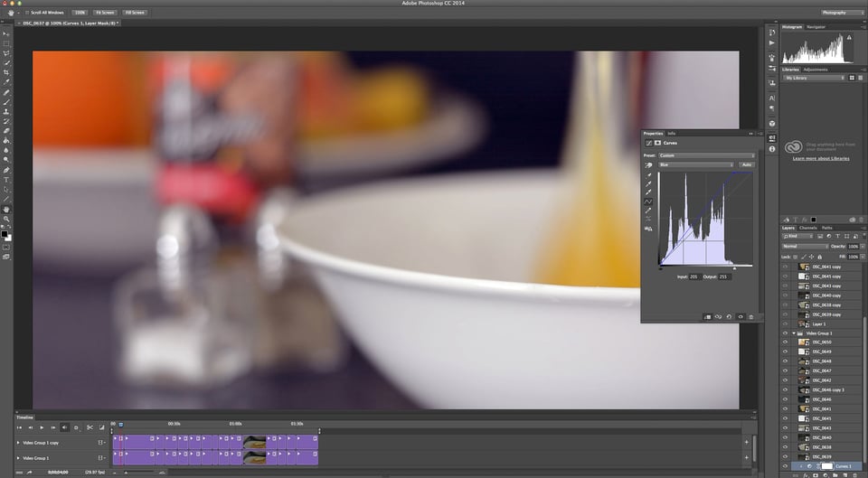Expand Video Group 1 track in Timeline
The width and height of the screenshot is (868, 478).
(x=18, y=458)
